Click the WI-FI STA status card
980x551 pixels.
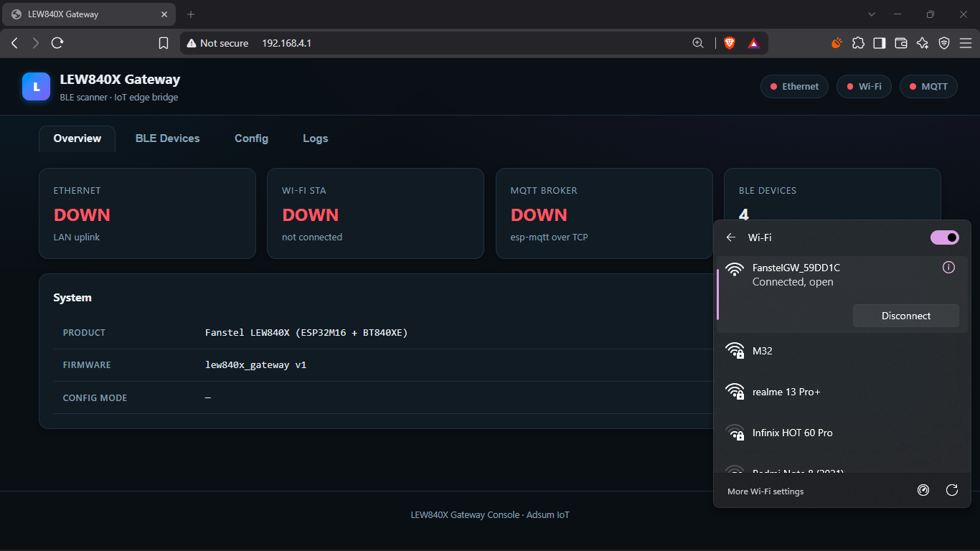click(x=376, y=213)
